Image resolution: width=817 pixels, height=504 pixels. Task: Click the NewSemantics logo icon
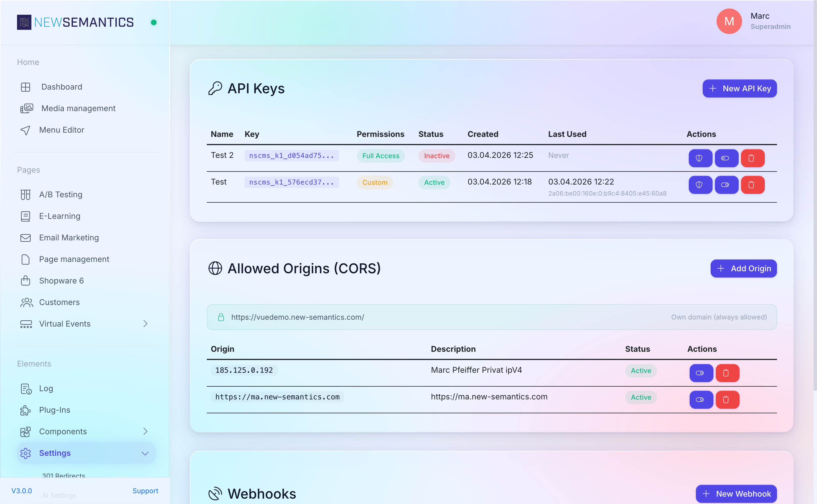pyautogui.click(x=24, y=22)
